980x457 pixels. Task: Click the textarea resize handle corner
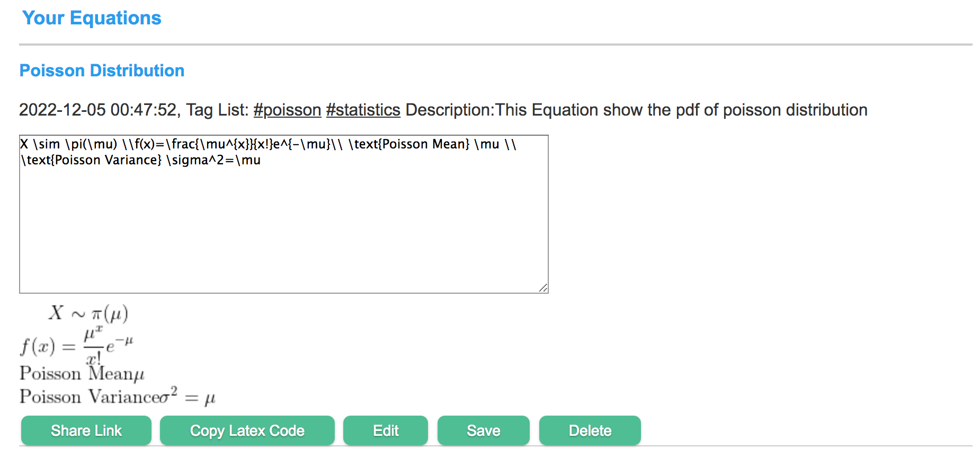click(x=543, y=288)
